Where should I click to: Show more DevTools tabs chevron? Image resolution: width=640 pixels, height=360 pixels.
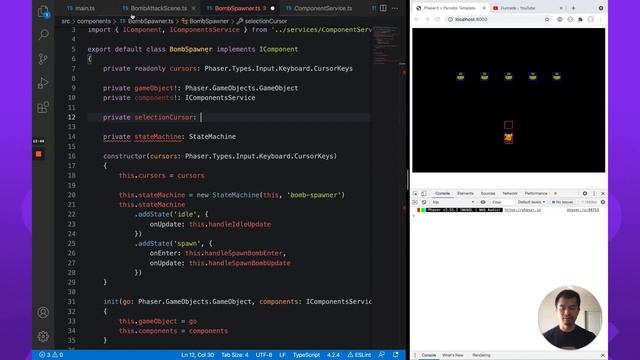(555, 193)
